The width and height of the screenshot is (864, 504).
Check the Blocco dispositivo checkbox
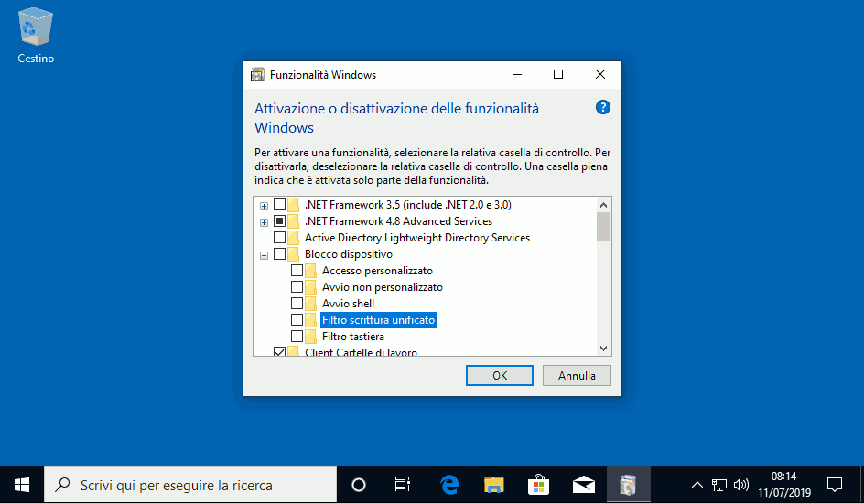280,254
